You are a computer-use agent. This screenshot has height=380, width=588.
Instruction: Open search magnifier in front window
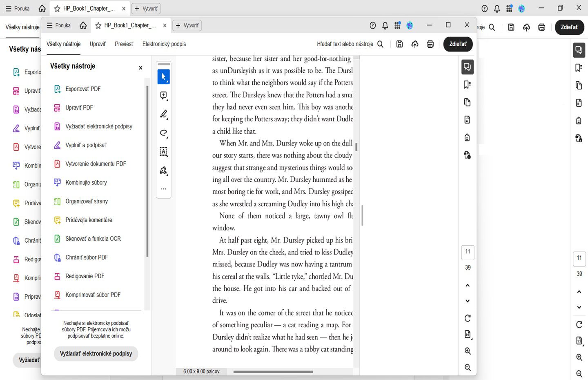[x=380, y=44]
